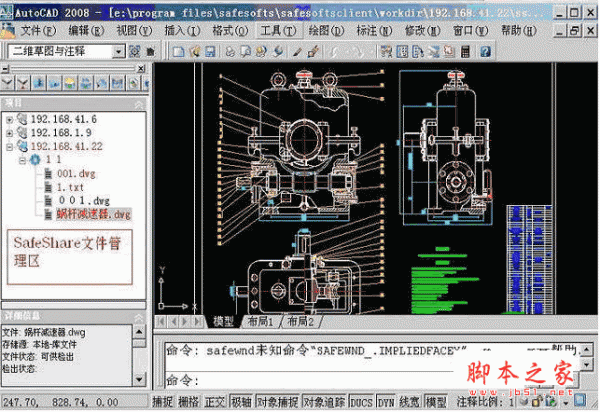Image resolution: width=600 pixels, height=412 pixels.
Task: Toggle 对象捕捉 object snap button
Action: click(x=277, y=402)
